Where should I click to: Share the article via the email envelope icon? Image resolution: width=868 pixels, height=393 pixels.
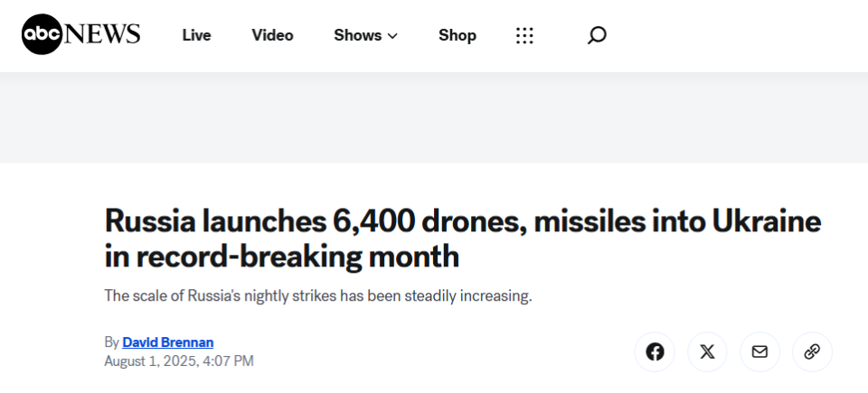coord(759,351)
